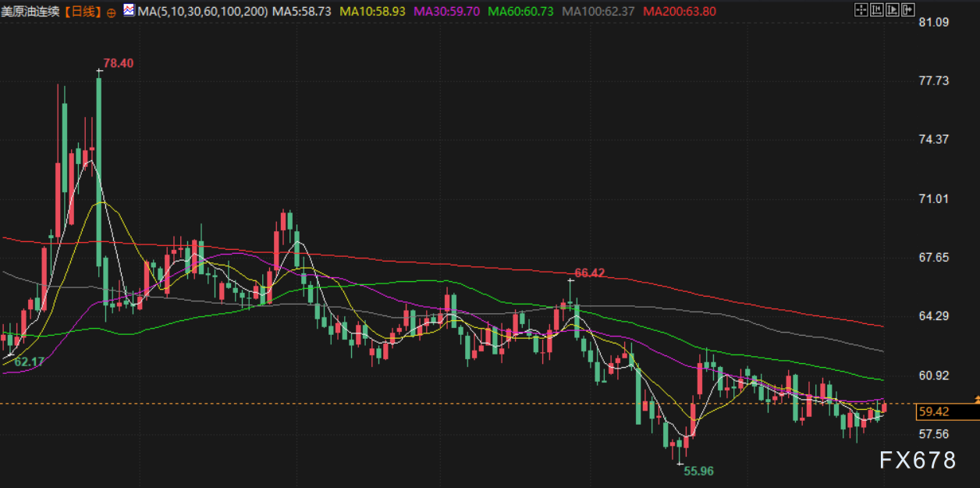Click the 66.42 peak price label
980x488 pixels.
tap(589, 272)
